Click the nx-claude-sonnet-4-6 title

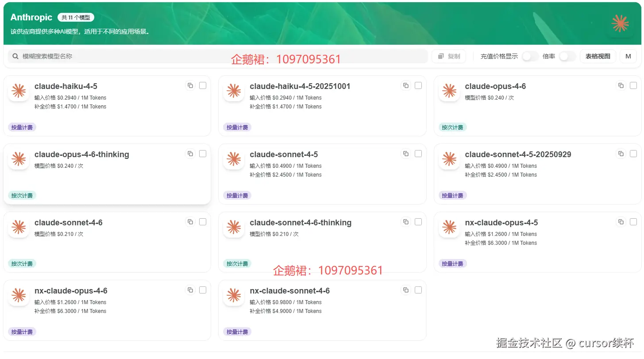pyautogui.click(x=289, y=291)
